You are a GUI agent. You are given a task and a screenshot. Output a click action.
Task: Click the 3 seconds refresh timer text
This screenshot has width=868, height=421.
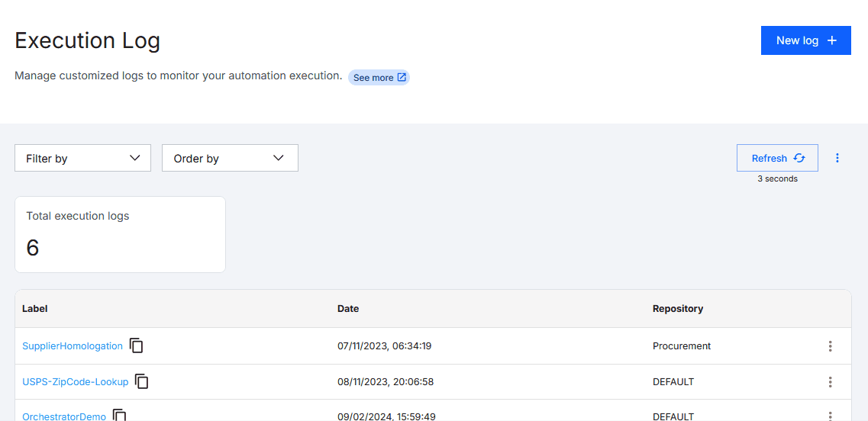[777, 178]
